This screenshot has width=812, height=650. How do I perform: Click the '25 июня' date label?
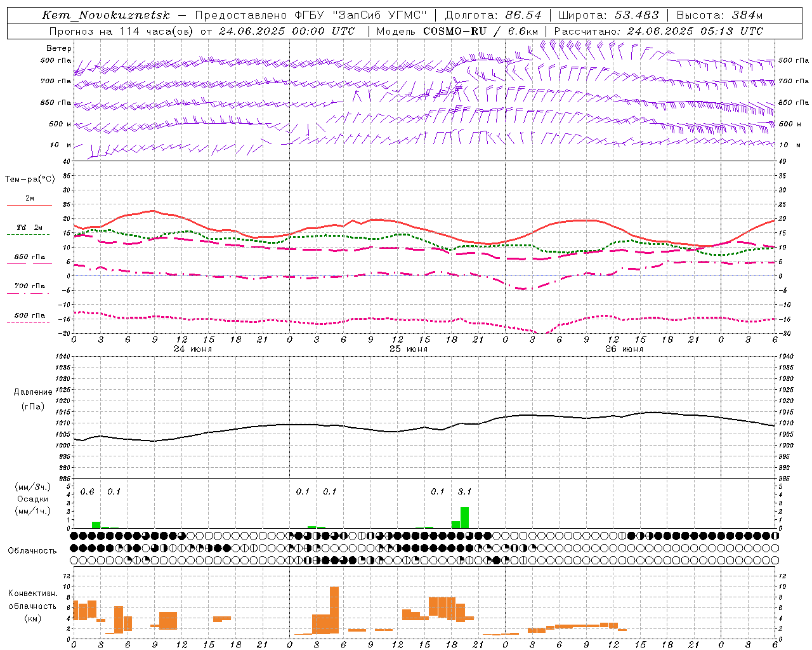coord(408,349)
